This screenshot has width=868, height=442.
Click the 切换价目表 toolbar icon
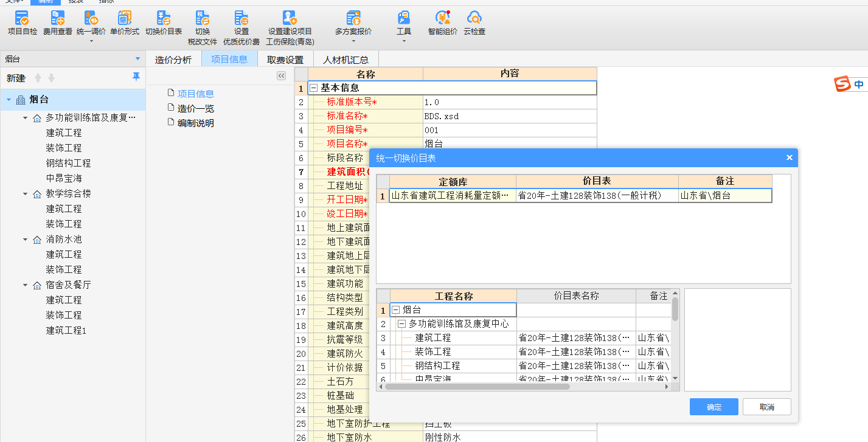[163, 23]
